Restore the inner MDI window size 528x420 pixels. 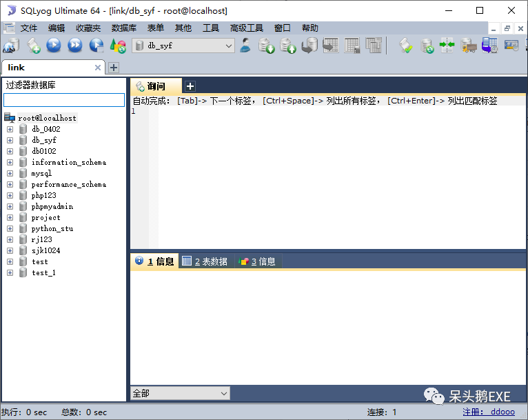click(507, 28)
